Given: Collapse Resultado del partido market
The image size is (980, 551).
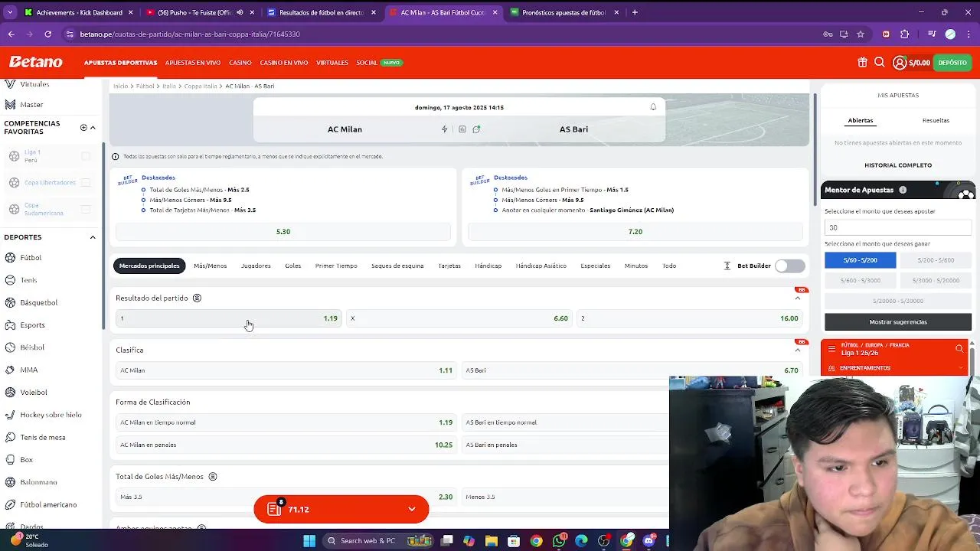Looking at the screenshot, I should [797, 298].
